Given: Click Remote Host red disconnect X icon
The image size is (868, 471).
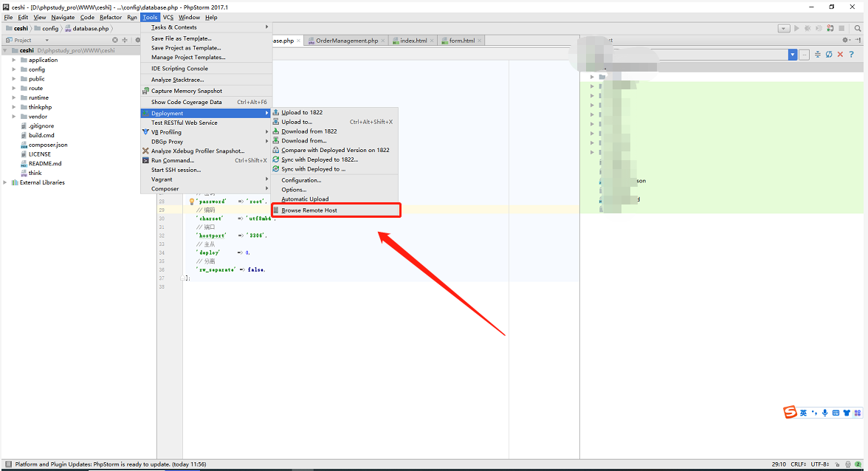Looking at the screenshot, I should tap(840, 54).
